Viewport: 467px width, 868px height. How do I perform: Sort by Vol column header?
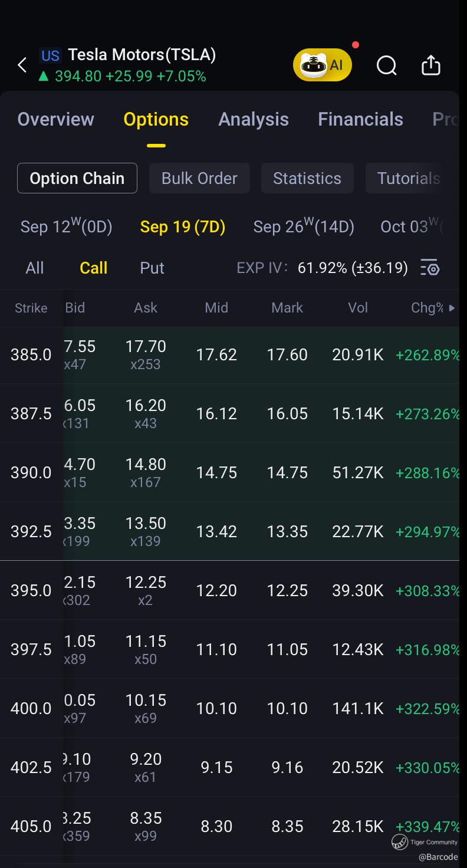point(358,307)
